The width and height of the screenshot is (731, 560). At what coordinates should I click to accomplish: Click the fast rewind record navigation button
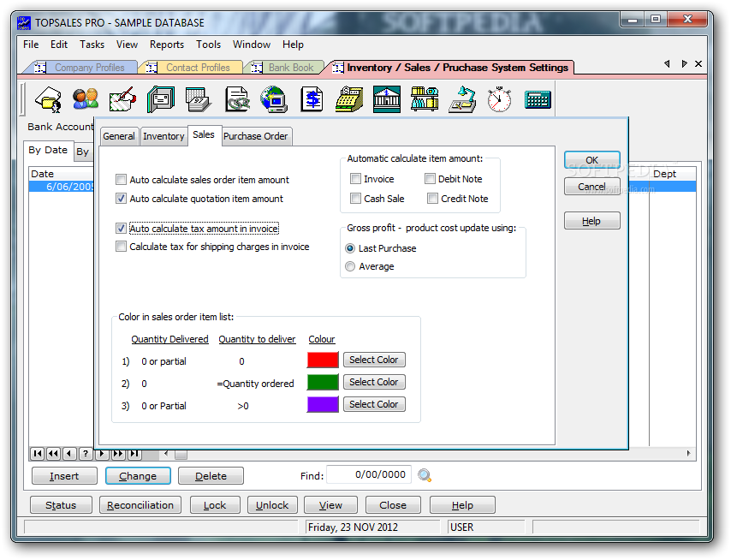(54, 453)
